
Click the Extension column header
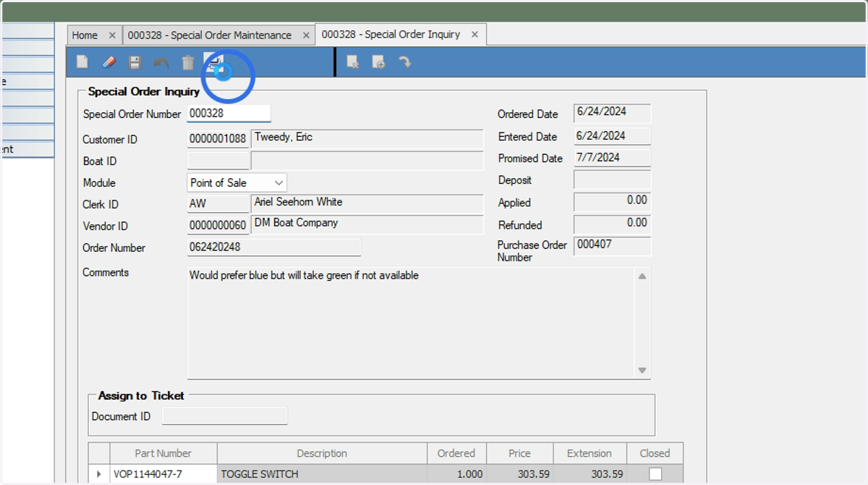(590, 453)
